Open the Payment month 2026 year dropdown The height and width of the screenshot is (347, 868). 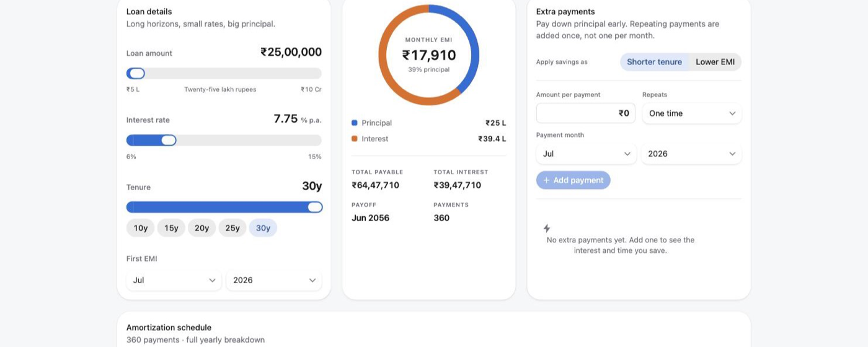coord(691,154)
